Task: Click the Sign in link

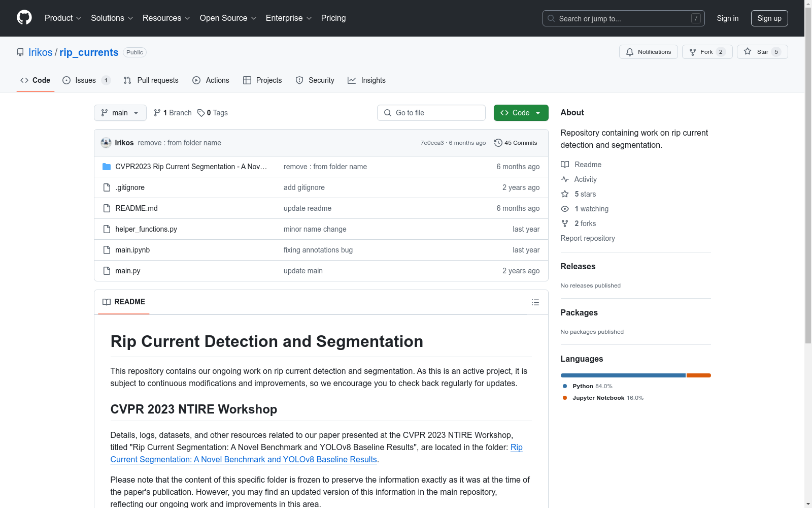Action: (x=728, y=18)
